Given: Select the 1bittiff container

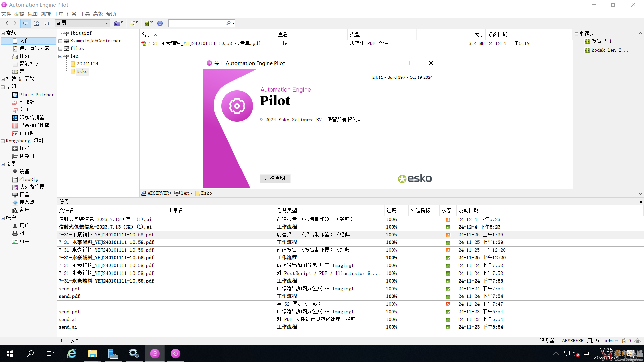Looking at the screenshot, I should 77,33.
